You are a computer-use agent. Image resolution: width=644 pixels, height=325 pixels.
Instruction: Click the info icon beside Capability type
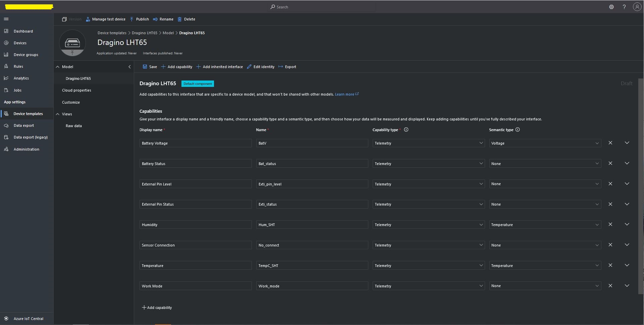point(406,130)
